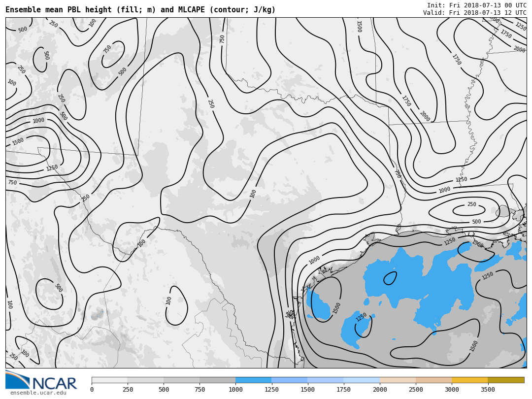
Task: Click the topmost vertical 1500 contour label
Action: pyautogui.click(x=359, y=27)
